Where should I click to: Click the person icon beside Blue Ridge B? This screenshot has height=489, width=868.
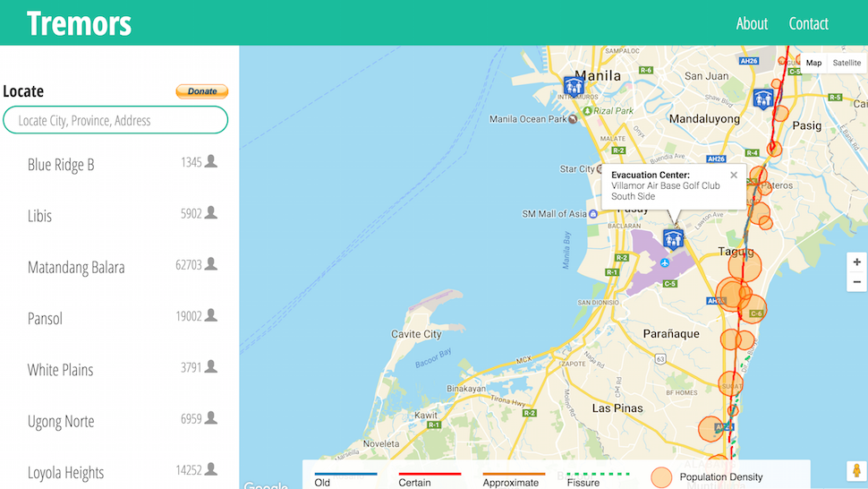211,162
